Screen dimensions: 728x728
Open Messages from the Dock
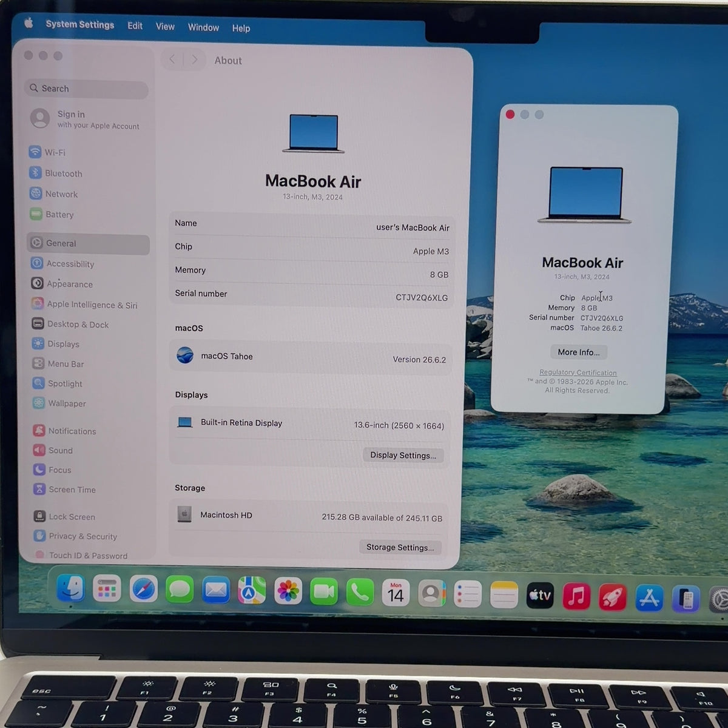[x=179, y=590]
